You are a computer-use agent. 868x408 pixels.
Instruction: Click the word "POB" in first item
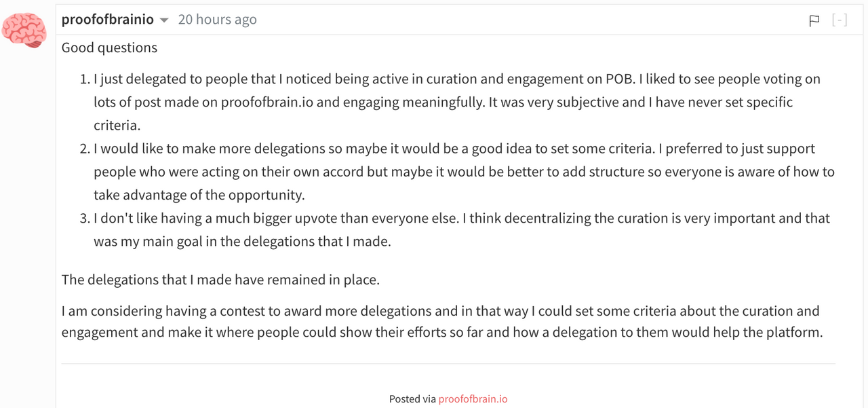click(620, 79)
